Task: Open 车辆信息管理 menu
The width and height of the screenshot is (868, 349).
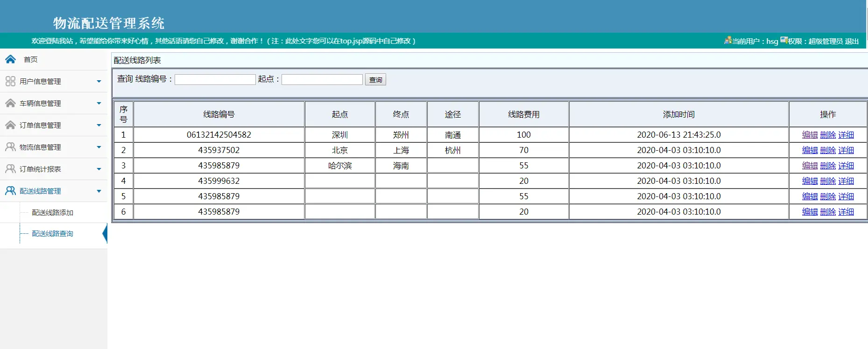Action: click(x=40, y=103)
